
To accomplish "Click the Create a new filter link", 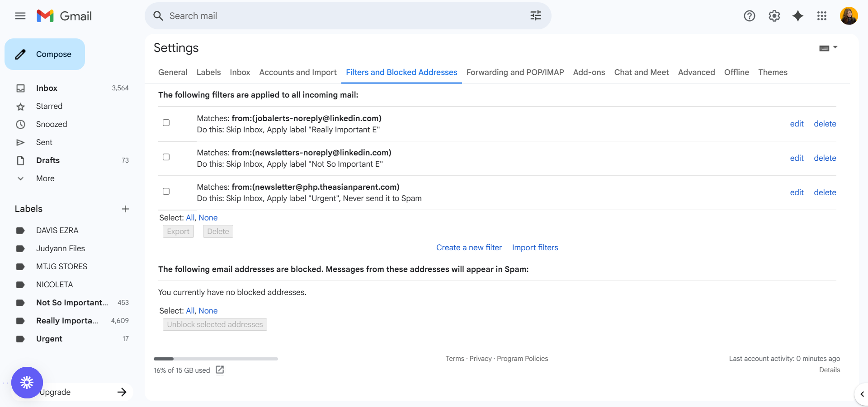I will 469,248.
